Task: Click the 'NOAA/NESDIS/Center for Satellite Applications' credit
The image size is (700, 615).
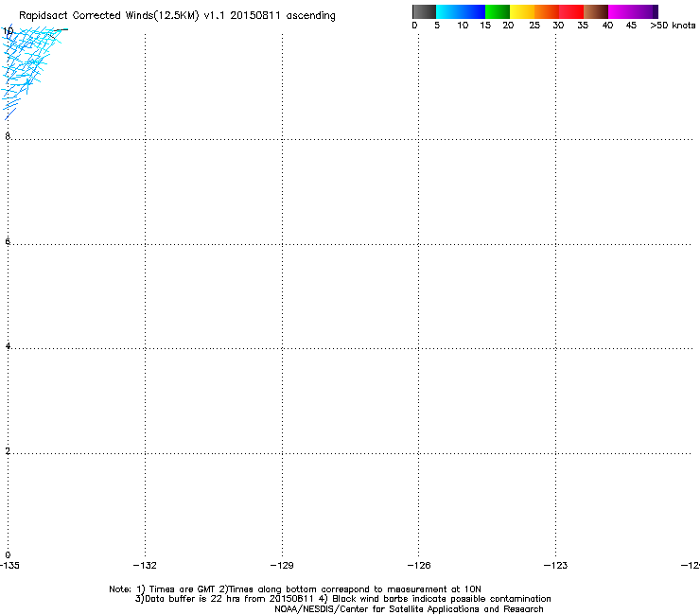Action: [377, 609]
